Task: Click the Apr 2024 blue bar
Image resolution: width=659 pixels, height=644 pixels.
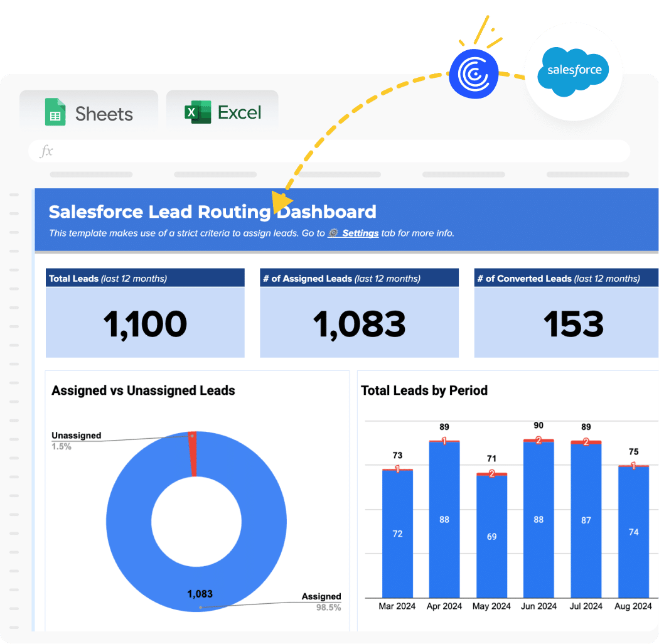Action: [x=444, y=520]
